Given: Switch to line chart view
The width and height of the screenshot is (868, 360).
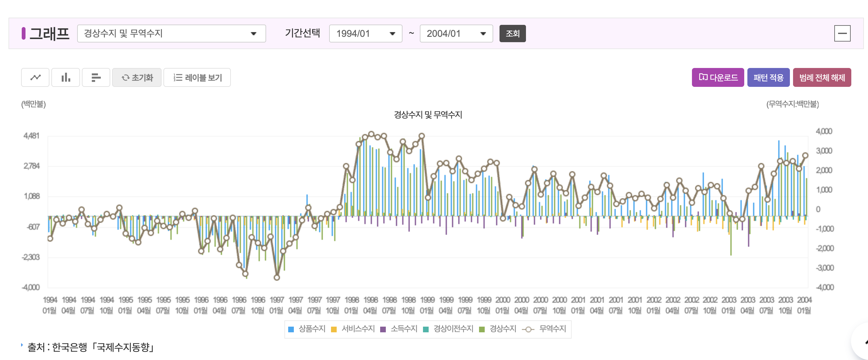Looking at the screenshot, I should pos(35,77).
